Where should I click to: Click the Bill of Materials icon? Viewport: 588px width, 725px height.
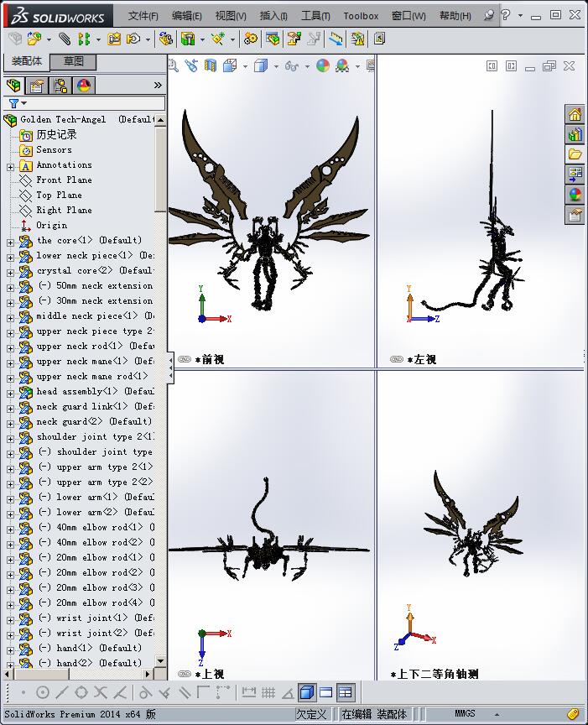[273, 39]
